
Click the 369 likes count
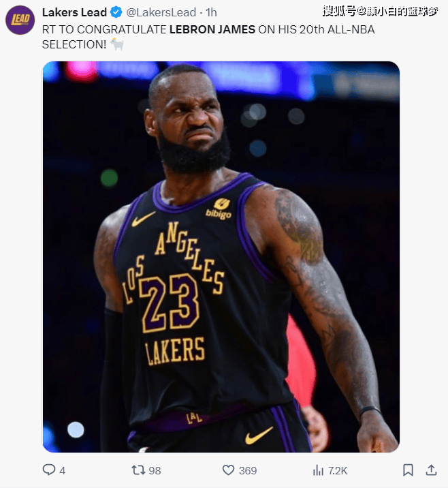[248, 470]
